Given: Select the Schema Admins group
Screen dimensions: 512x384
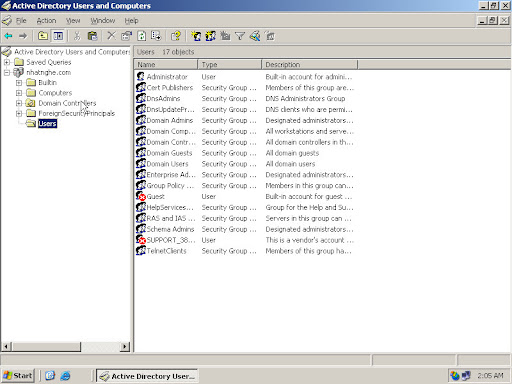Looking at the screenshot, I should [x=170, y=229].
